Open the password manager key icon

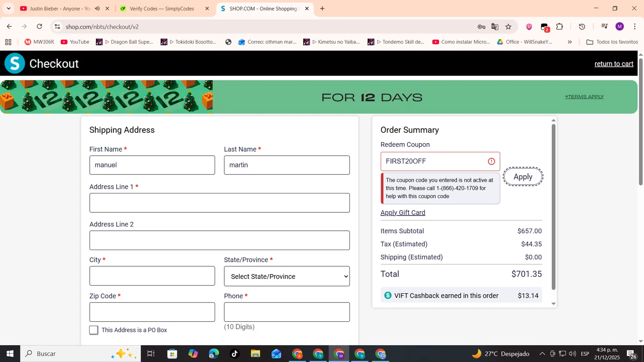tap(481, 27)
